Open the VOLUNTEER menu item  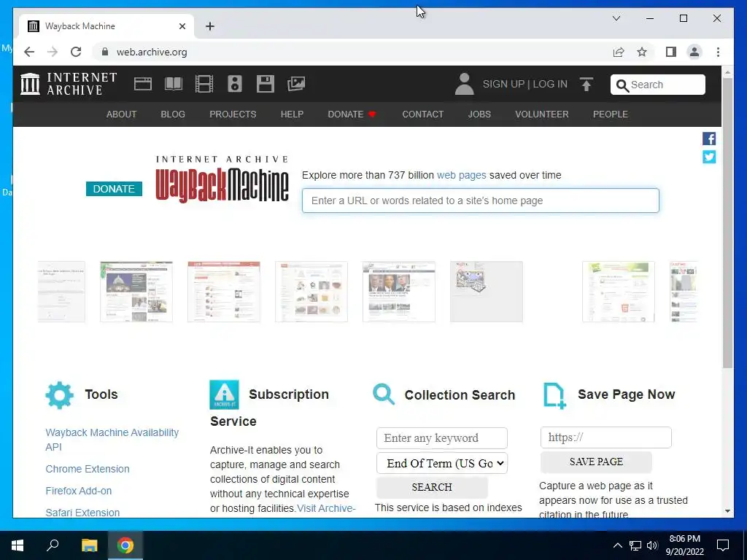coord(542,114)
